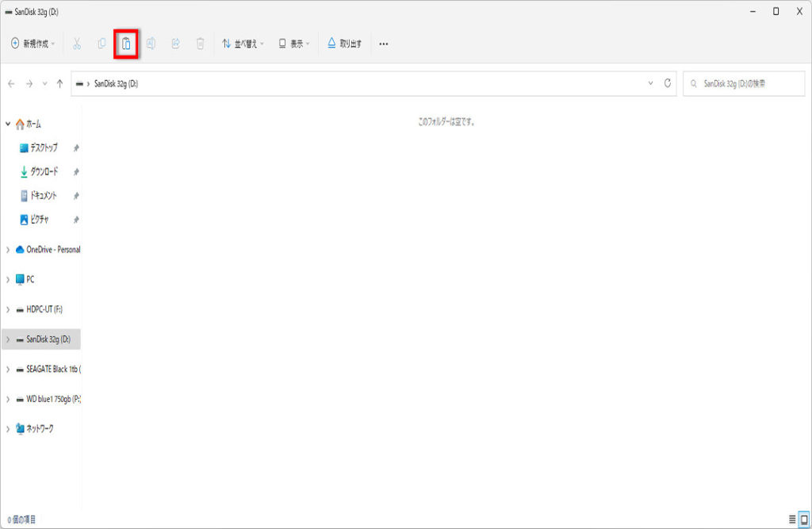
Task: Select ダウンロード in the navigation pane
Action: click(x=44, y=172)
